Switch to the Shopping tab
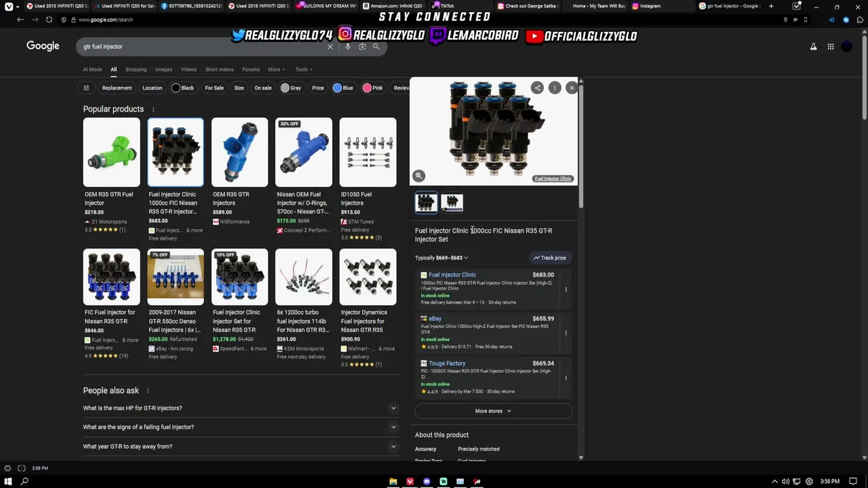 136,69
